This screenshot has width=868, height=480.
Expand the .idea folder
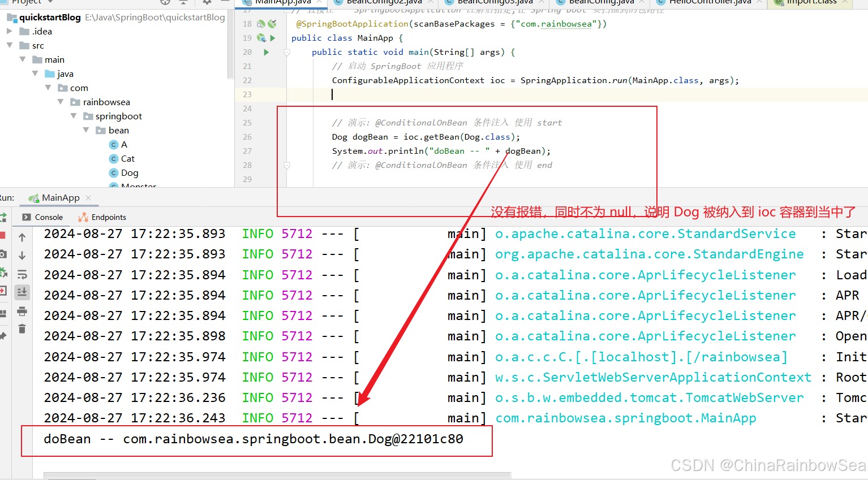pyautogui.click(x=9, y=31)
